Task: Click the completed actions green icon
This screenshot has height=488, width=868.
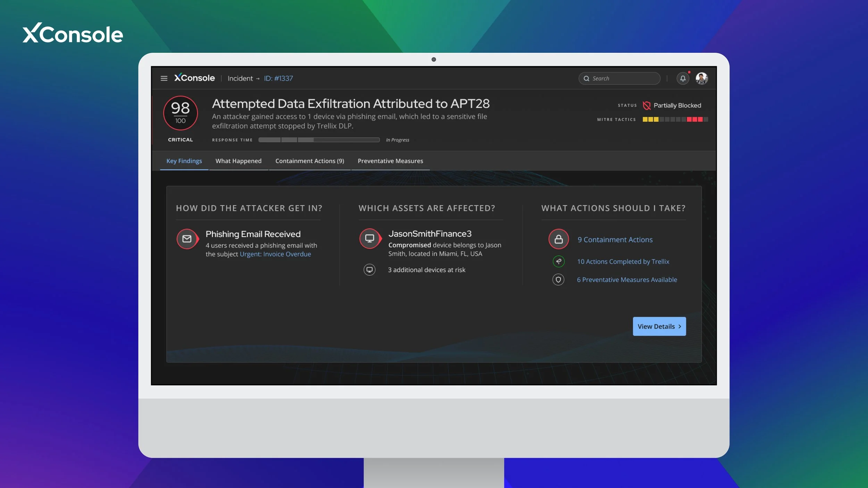Action: 558,261
